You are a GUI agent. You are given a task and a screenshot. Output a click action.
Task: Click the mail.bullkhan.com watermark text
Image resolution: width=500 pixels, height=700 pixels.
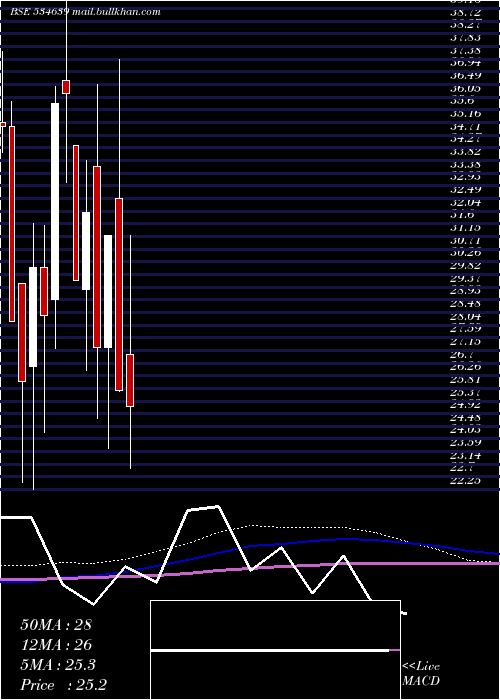(116, 12)
